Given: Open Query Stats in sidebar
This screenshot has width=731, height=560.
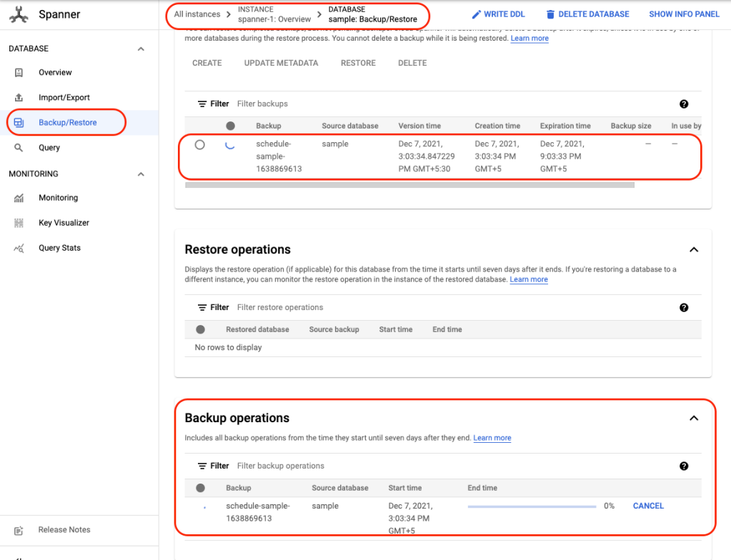Looking at the screenshot, I should tap(59, 248).
